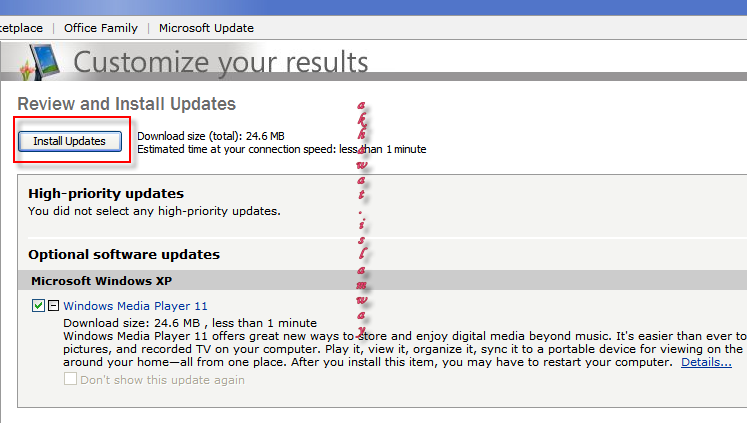Open the Microsoft Update link
Viewport: 747px width, 423px height.
tap(206, 28)
